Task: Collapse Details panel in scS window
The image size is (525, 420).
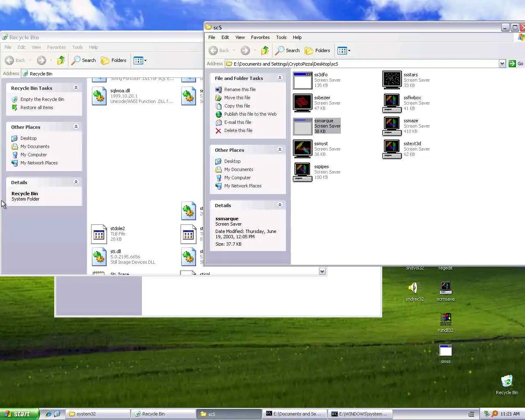Action: (280, 205)
